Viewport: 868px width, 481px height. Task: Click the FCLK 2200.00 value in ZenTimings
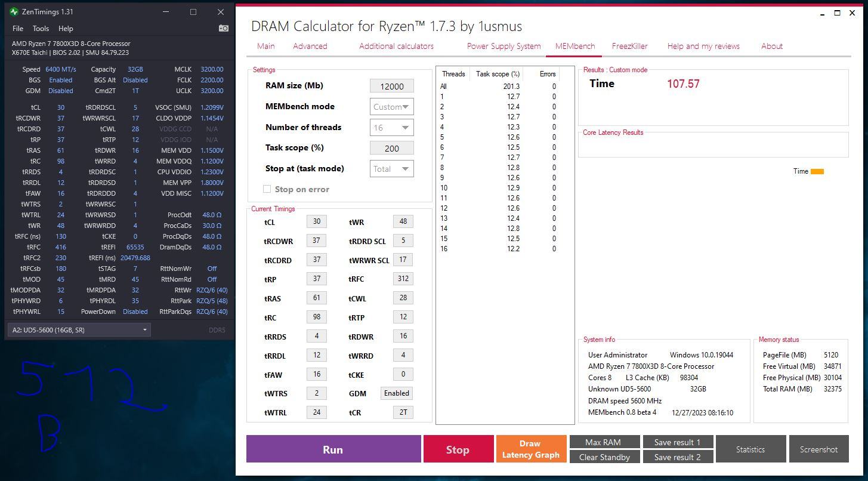point(212,80)
